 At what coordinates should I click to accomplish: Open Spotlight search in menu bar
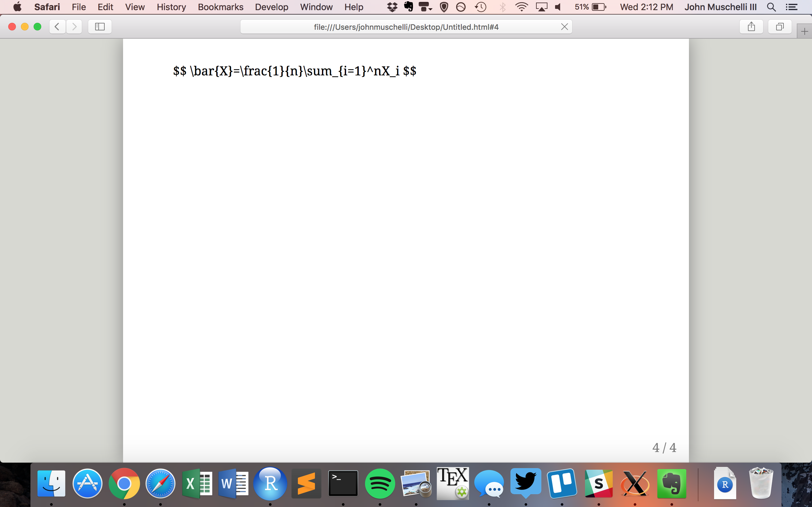tap(771, 7)
